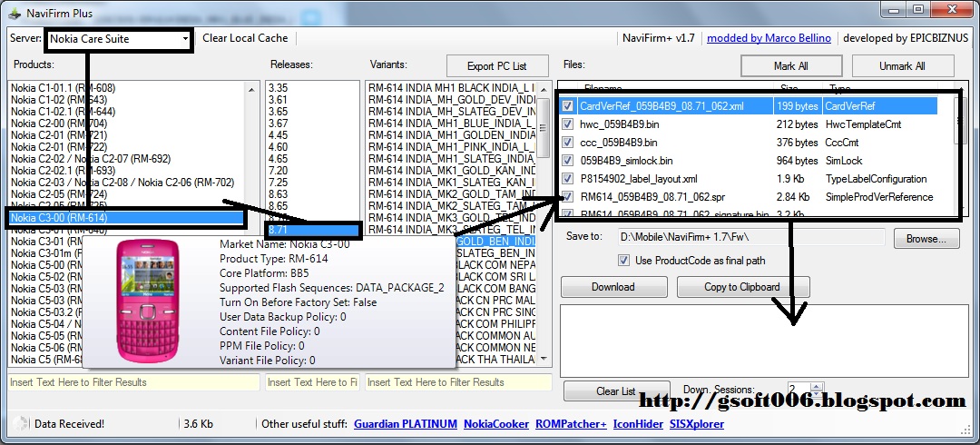Click Clear Local Cache
Screen dimensions: 980x445
tap(245, 38)
